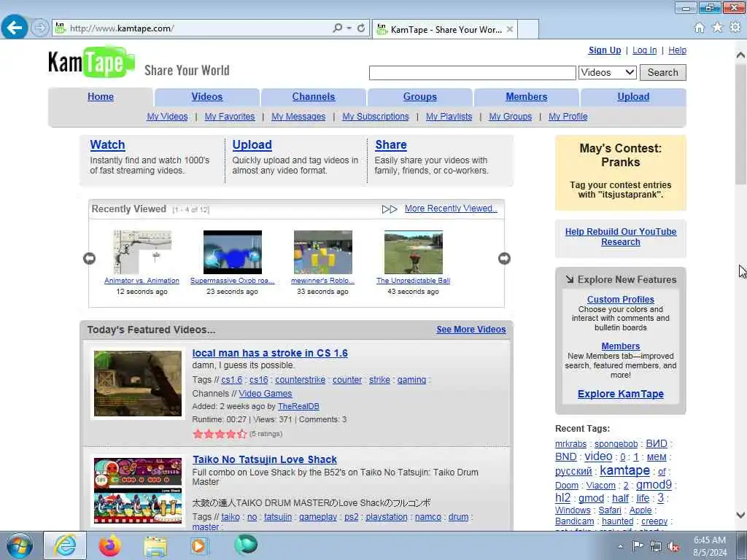Open Windows Media Player from taskbar
This screenshot has height=560, width=747.
click(198, 545)
